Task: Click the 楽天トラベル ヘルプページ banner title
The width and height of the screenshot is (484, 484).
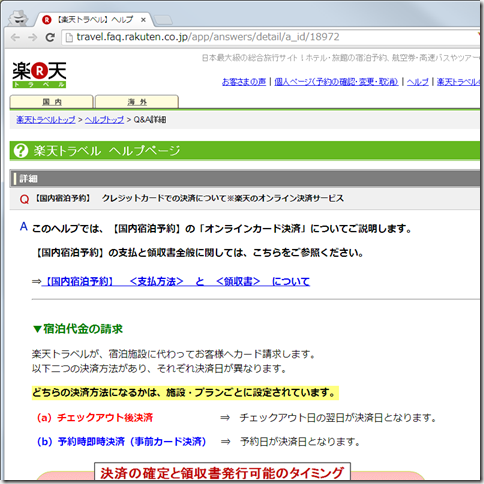Action: [107, 151]
